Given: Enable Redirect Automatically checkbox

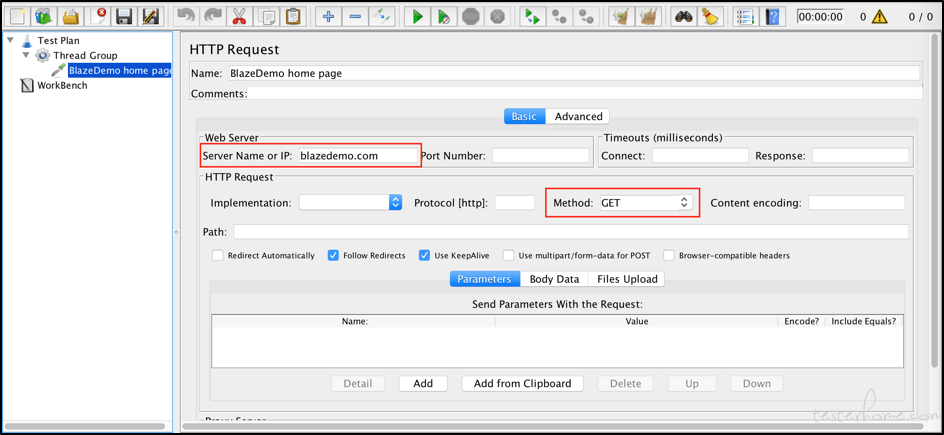Looking at the screenshot, I should (x=218, y=256).
